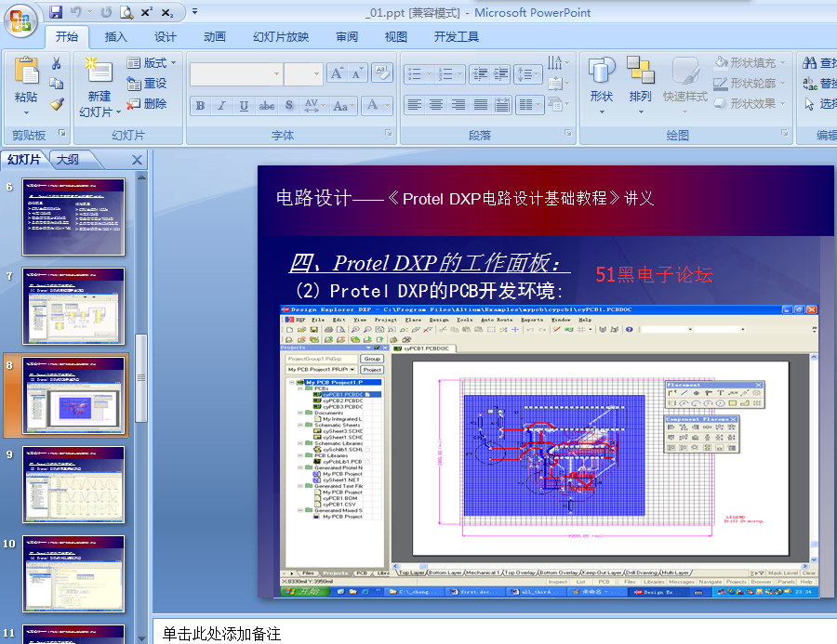Cut selection with the scissors icon
837x644 pixels.
click(56, 63)
